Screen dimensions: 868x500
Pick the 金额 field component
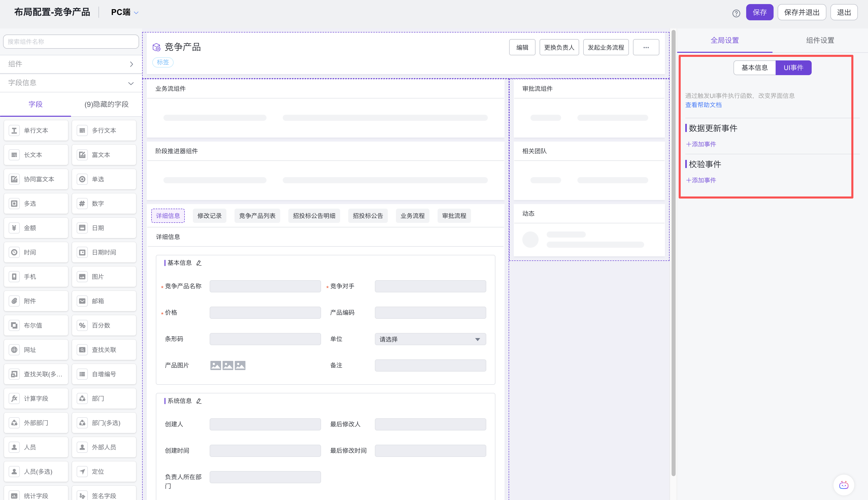point(36,228)
